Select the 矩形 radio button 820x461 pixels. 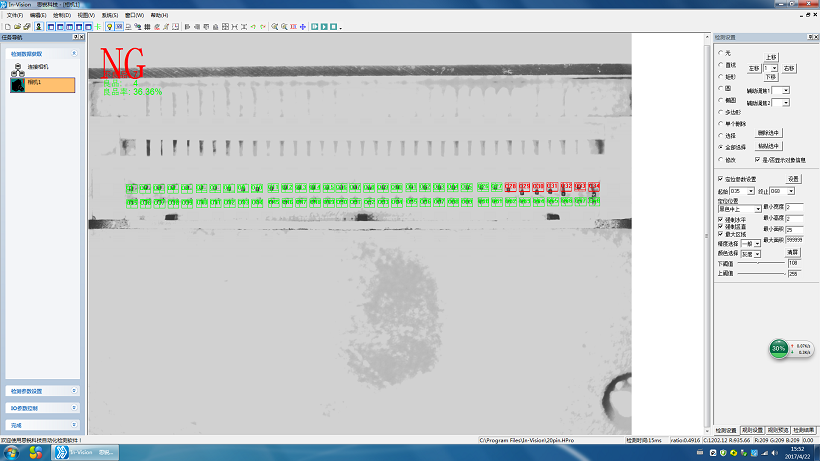tap(721, 76)
